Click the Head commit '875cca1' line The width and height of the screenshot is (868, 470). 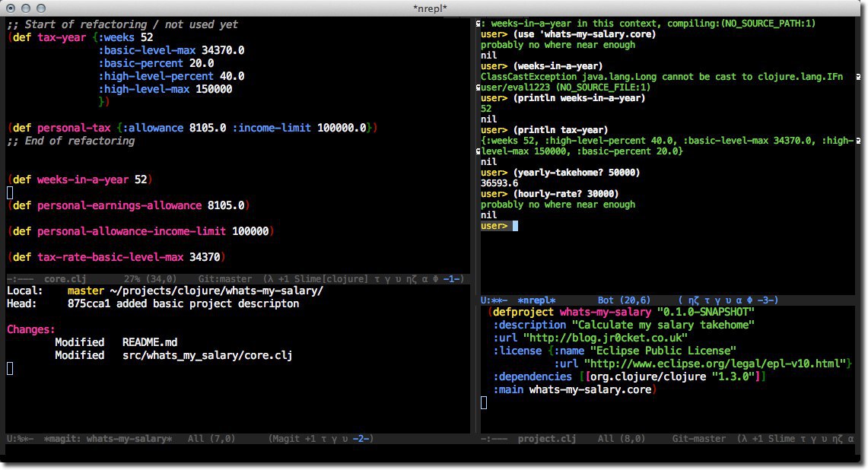[153, 303]
